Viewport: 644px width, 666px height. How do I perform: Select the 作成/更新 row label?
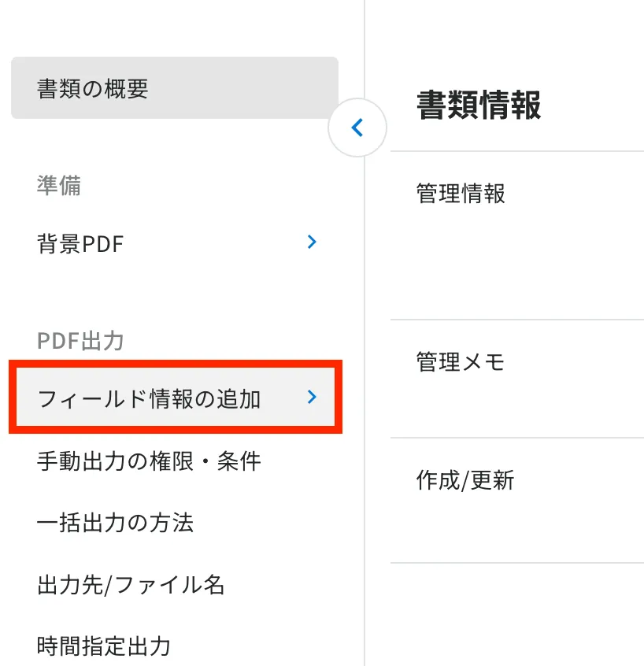465,480
